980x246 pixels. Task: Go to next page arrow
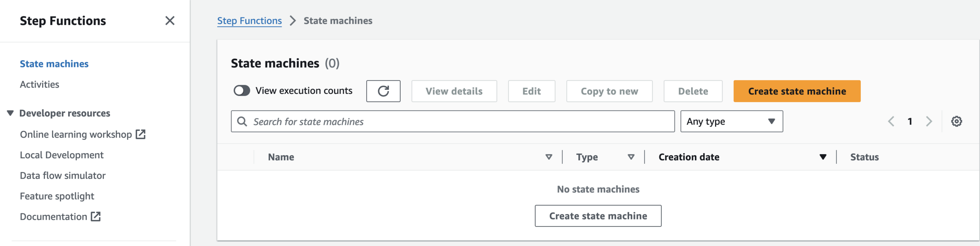(x=929, y=121)
